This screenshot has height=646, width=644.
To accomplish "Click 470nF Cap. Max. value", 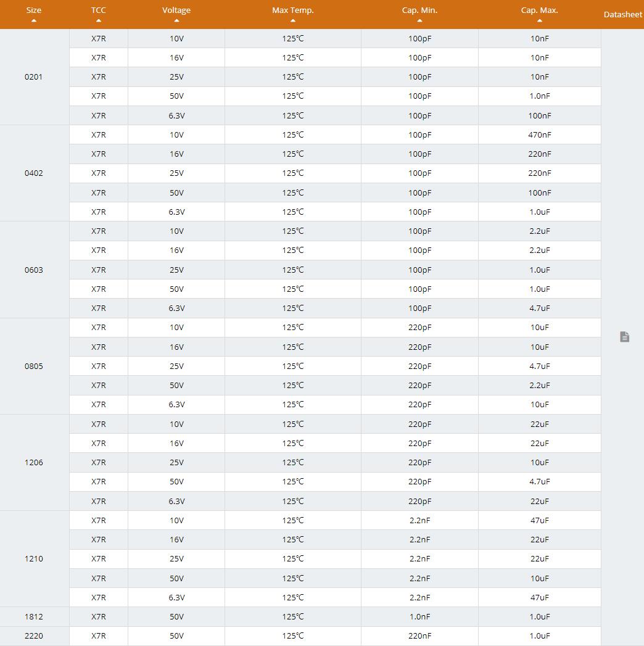I will (x=539, y=135).
